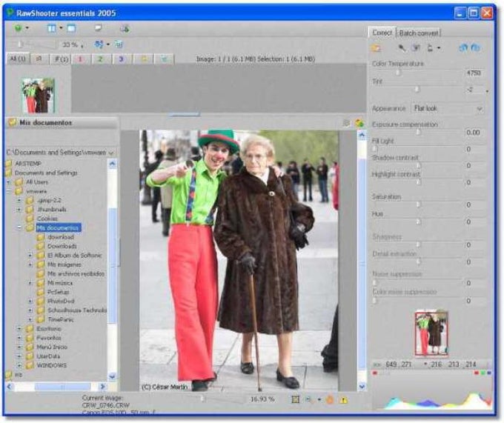Open the arrow beside the green menu icon
504x423 pixels.
click(x=27, y=28)
